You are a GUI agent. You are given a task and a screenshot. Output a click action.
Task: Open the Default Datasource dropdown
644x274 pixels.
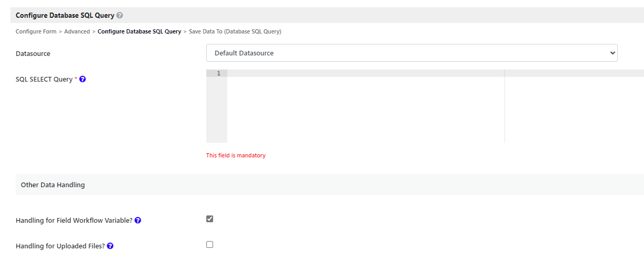412,53
